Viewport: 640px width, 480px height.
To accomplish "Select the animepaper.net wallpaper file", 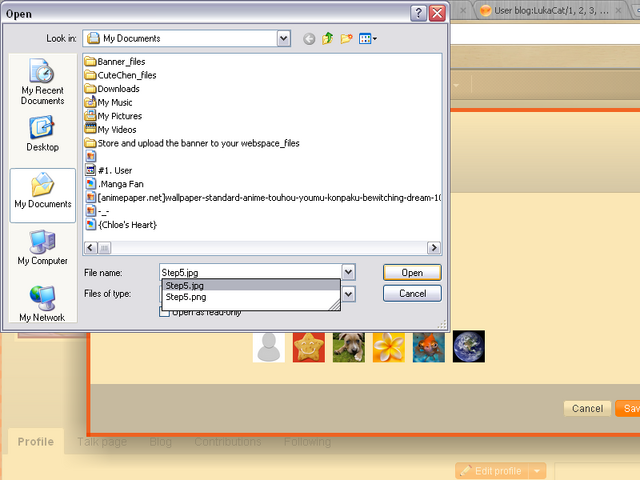I will coord(263,198).
